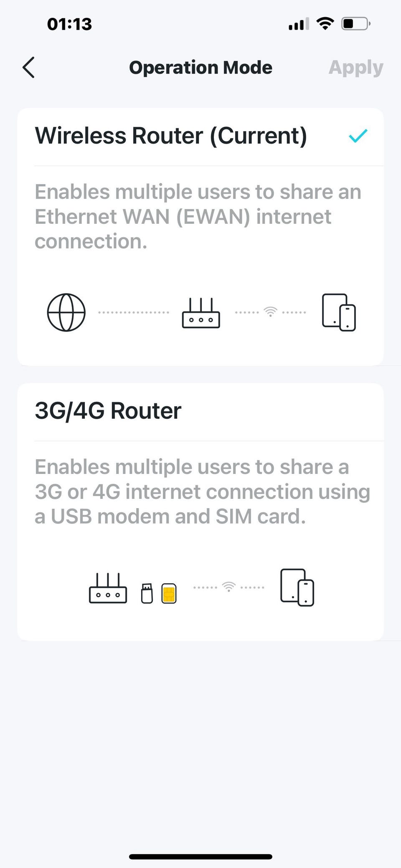Select the 3G/4G Router mode
The width and height of the screenshot is (401, 868).
[108, 411]
